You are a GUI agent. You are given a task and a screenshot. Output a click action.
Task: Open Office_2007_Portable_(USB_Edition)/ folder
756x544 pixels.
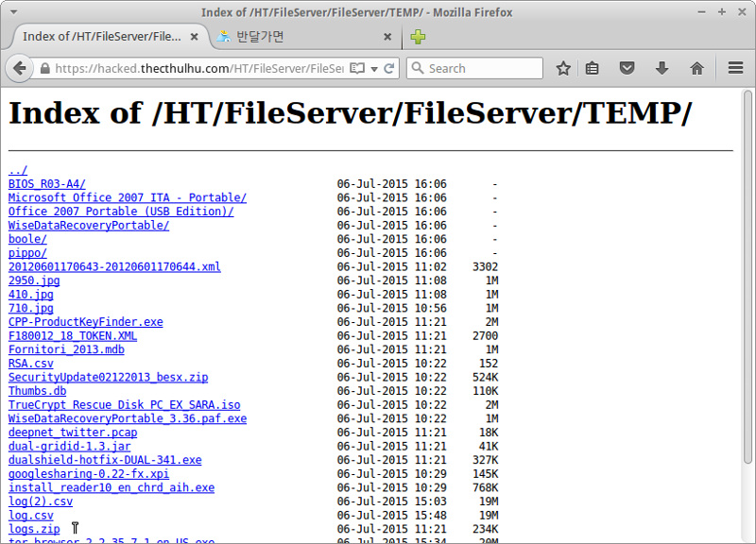tap(121, 212)
